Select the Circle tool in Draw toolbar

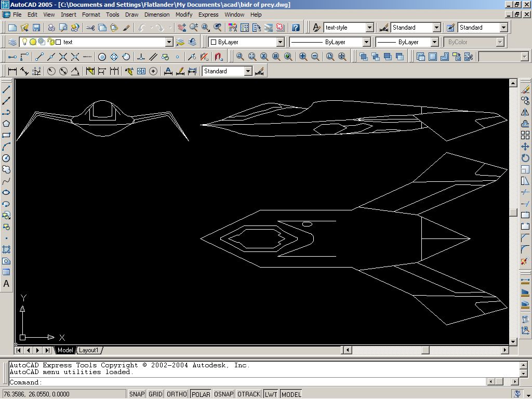6,158
